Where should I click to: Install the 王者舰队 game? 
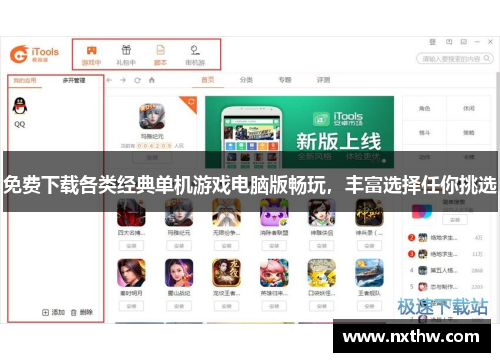point(369,306)
